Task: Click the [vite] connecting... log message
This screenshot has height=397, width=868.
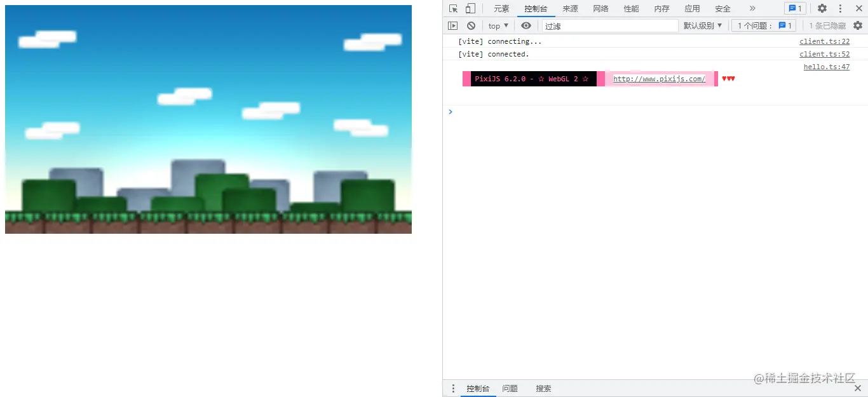Action: 500,41
